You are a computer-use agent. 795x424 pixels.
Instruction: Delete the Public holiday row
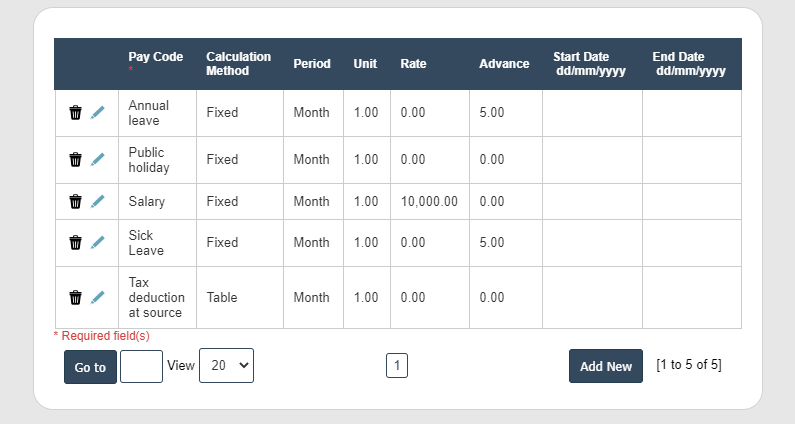(x=75, y=160)
